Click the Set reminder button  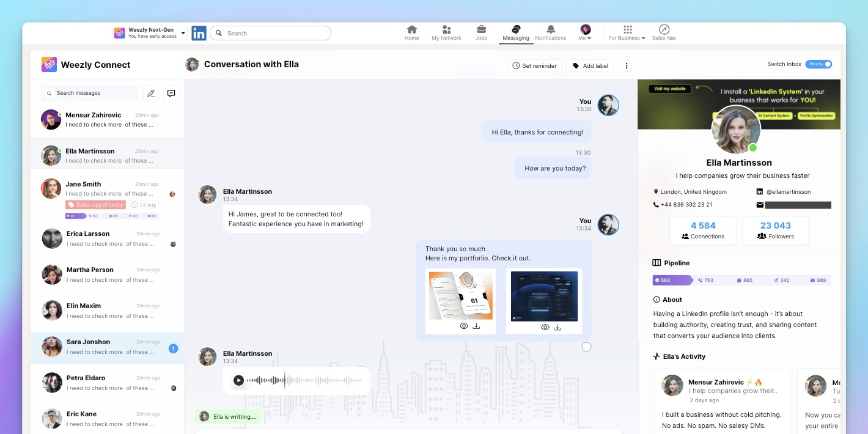tap(535, 66)
